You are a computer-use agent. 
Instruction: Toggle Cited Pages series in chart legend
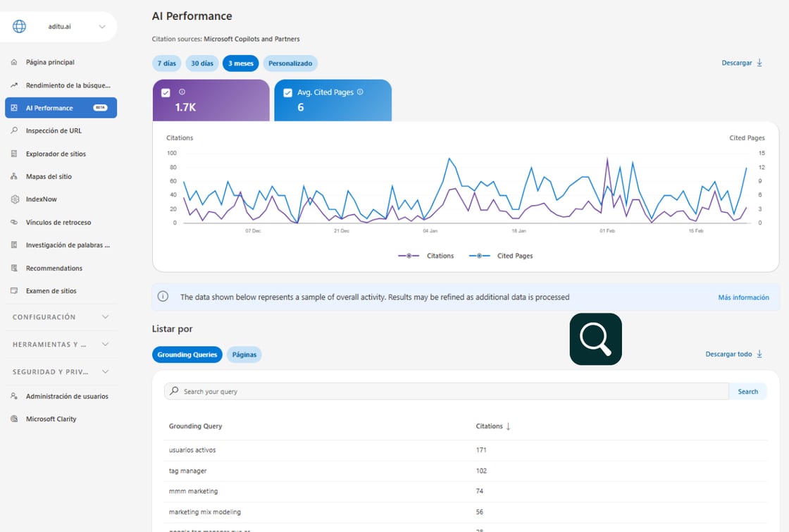pyautogui.click(x=500, y=256)
